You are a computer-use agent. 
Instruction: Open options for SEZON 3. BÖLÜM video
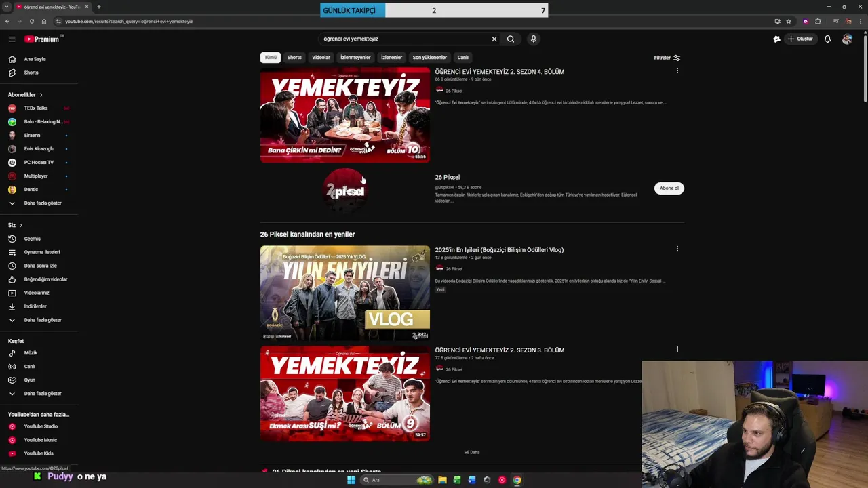click(x=677, y=349)
